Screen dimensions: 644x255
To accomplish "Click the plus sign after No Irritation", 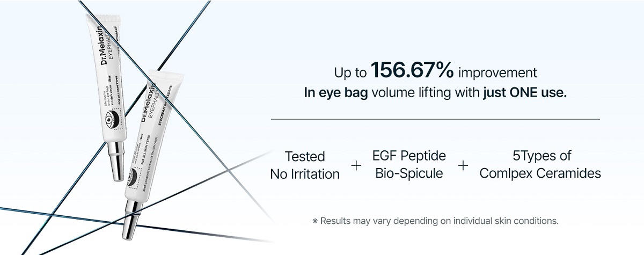I will click(x=356, y=165).
